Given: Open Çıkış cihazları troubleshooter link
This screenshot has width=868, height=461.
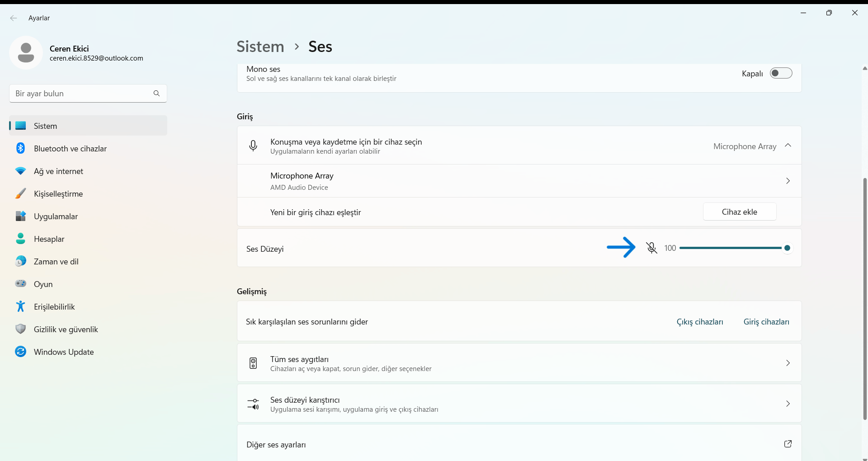Looking at the screenshot, I should click(x=700, y=322).
